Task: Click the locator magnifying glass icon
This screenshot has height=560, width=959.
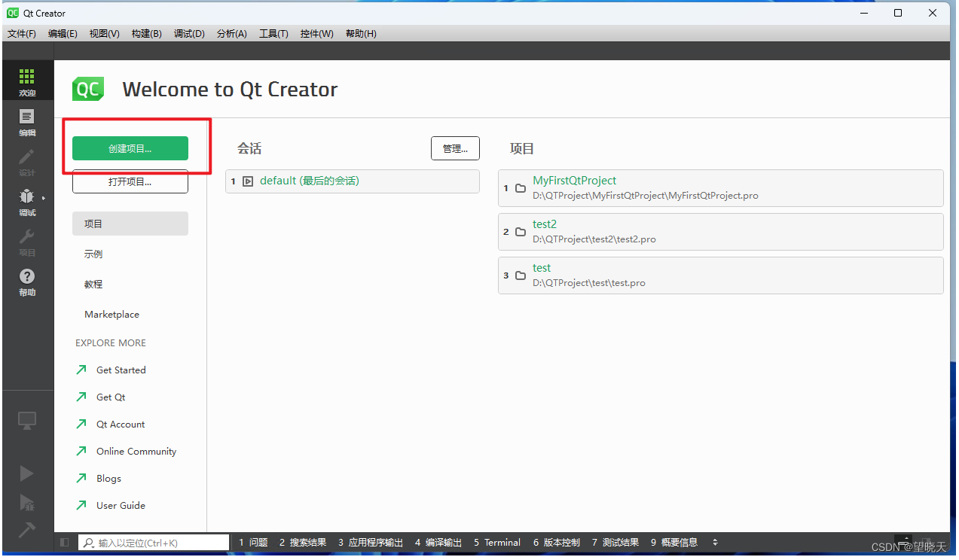Action: [89, 543]
